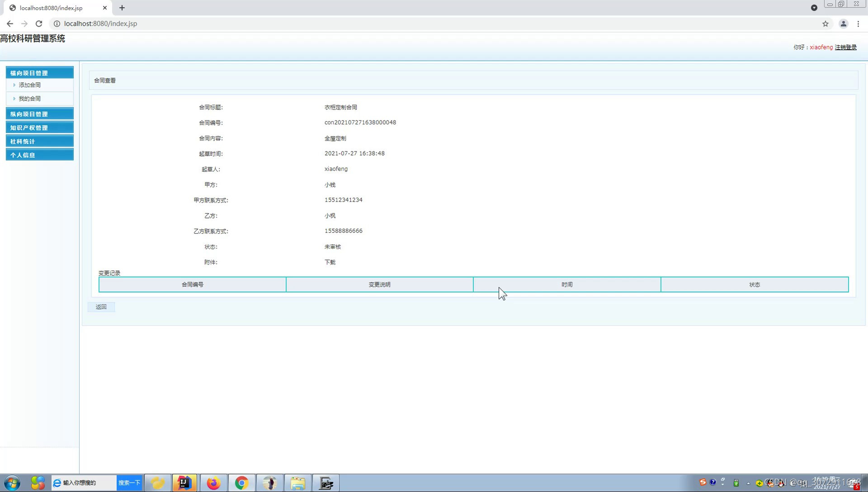The width and height of the screenshot is (868, 492).
Task: Open Firefox from the taskbar
Action: (x=213, y=483)
